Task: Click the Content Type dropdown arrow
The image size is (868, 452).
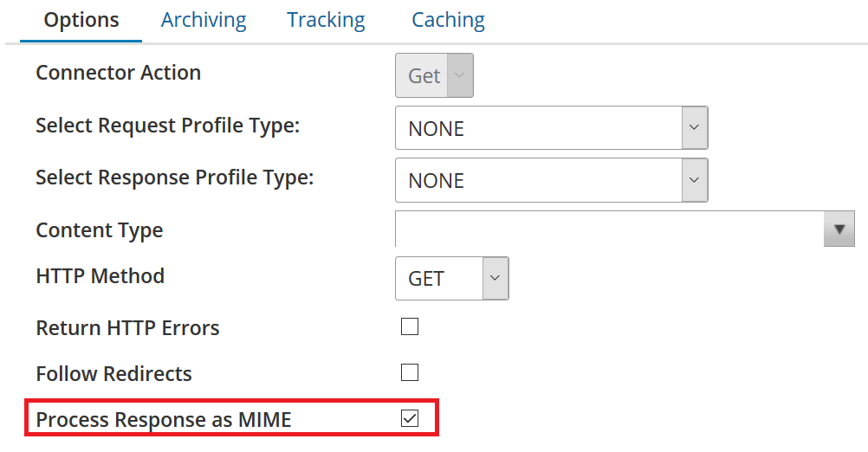Action: click(x=839, y=229)
